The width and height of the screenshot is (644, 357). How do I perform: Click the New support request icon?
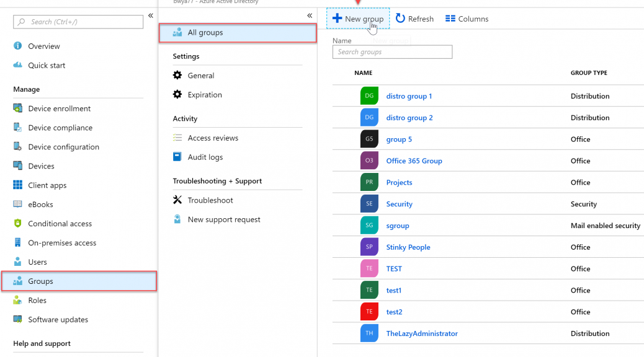177,219
